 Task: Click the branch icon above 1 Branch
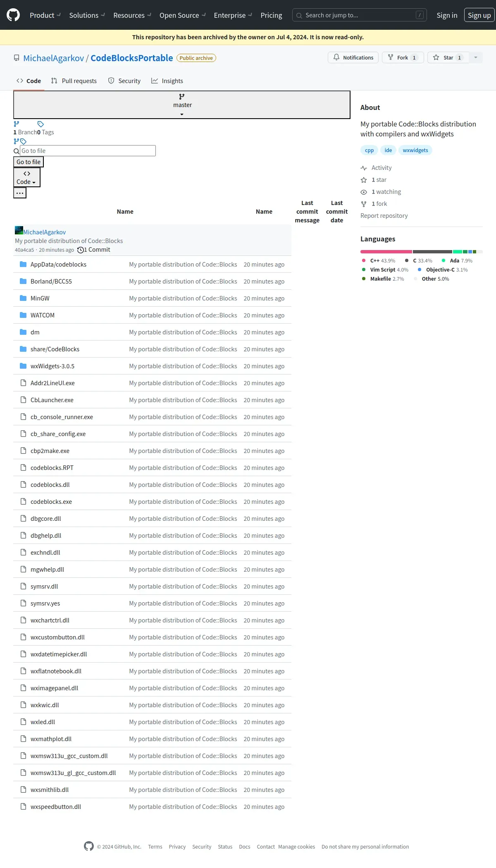(17, 124)
